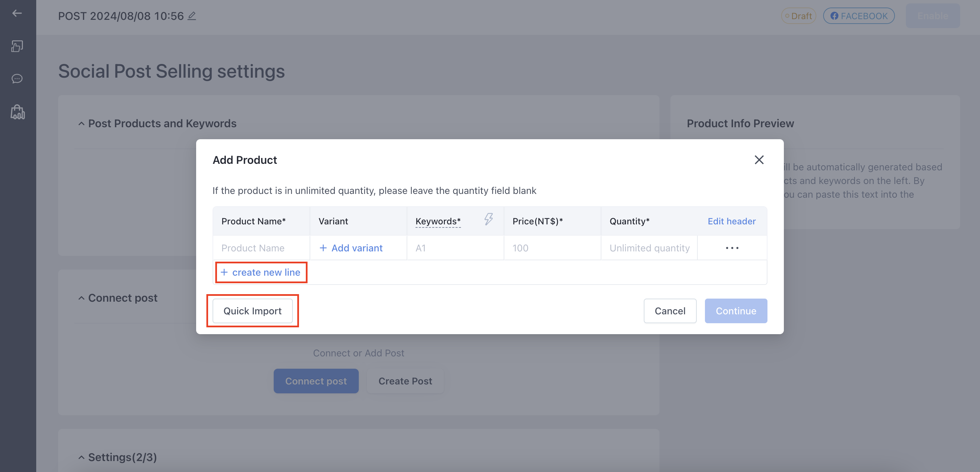
Task: Click the blue Connect post button
Action: (316, 381)
